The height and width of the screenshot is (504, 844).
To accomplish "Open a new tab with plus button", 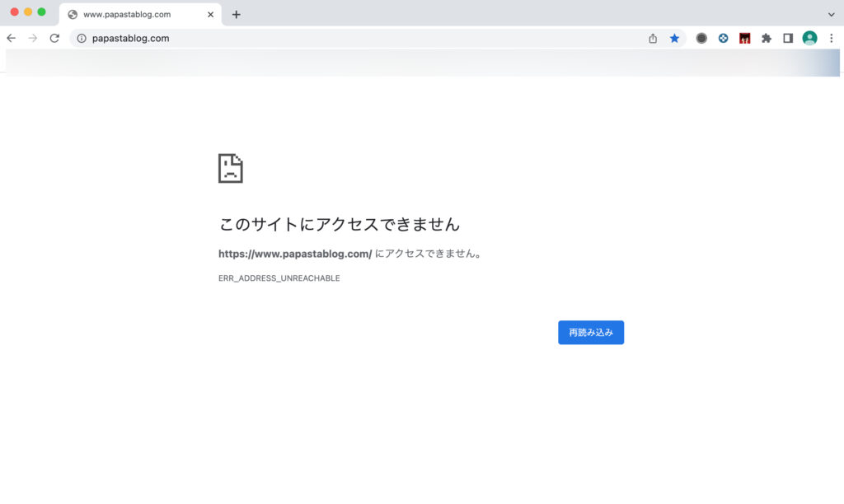I will point(237,14).
